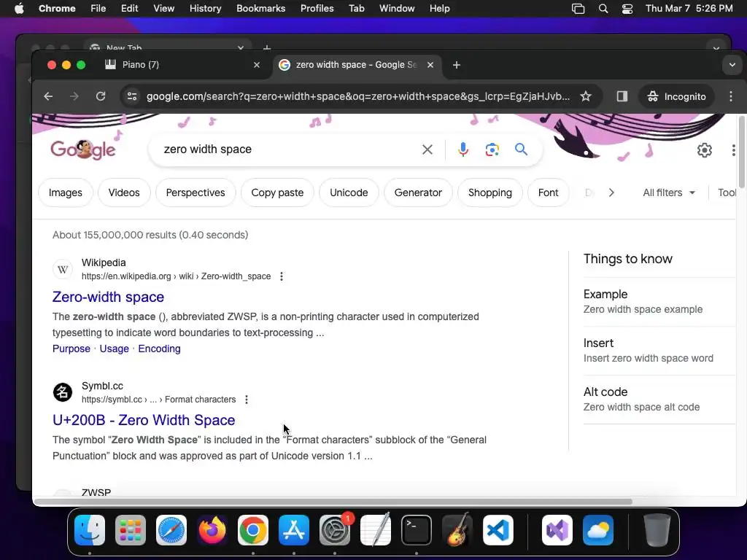Open the All filters dropdown
The height and width of the screenshot is (560, 747).
pyautogui.click(x=669, y=192)
